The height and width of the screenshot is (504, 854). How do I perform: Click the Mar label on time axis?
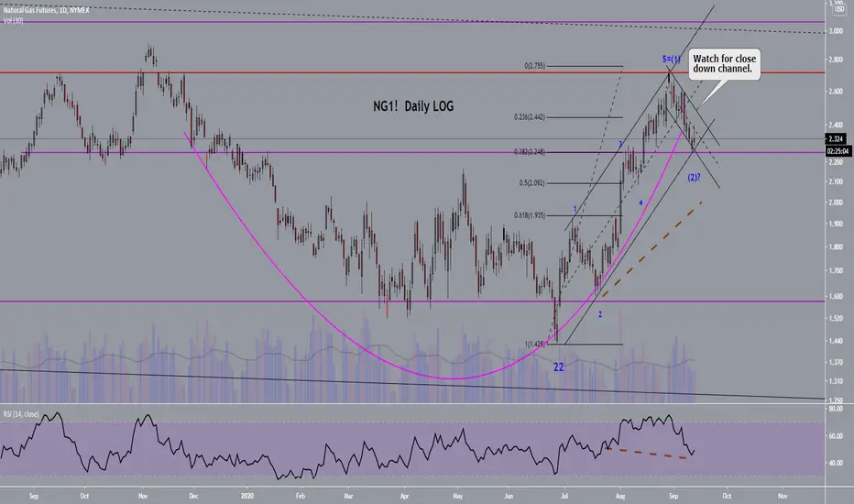[348, 496]
